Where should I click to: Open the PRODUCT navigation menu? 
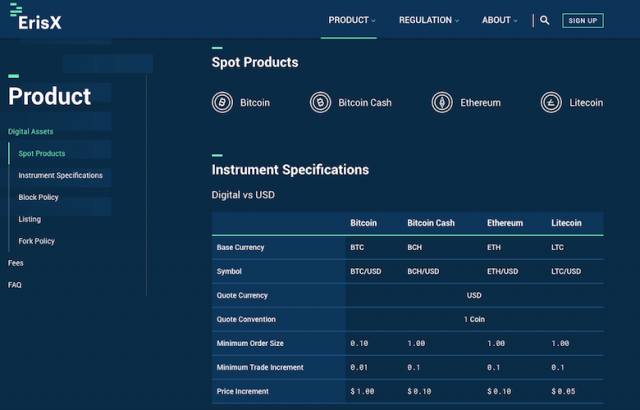click(349, 20)
